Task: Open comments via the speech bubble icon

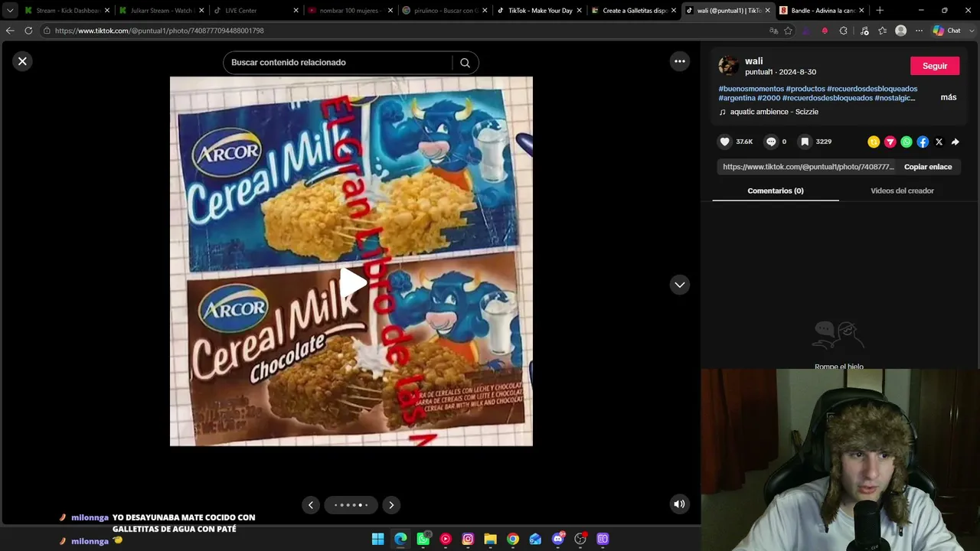Action: (x=771, y=142)
